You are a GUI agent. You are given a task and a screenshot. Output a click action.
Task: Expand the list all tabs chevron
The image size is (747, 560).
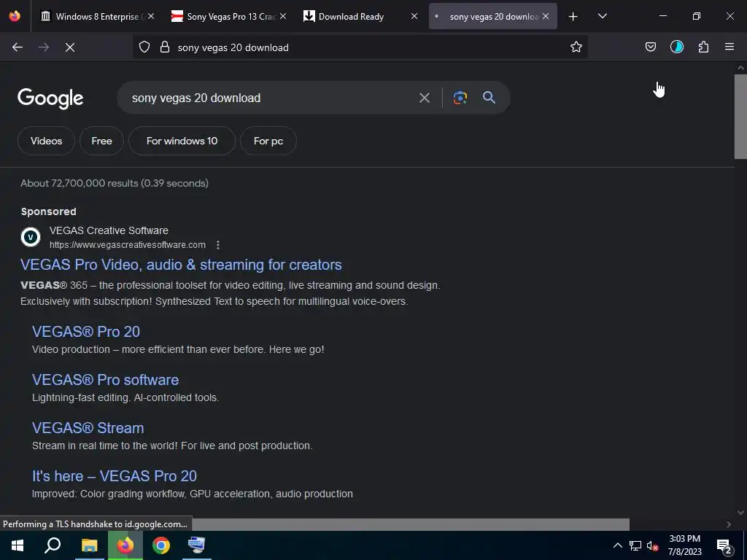tap(602, 16)
